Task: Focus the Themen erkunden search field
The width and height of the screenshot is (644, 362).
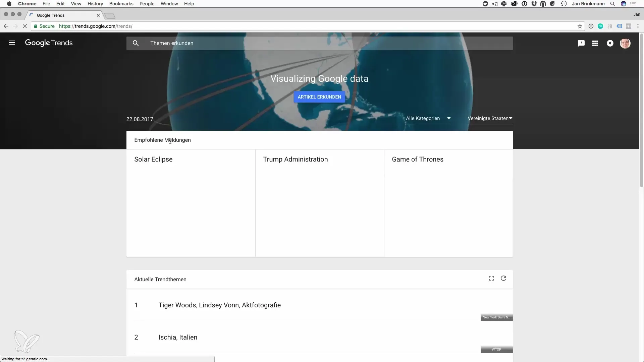Action: coord(319,43)
